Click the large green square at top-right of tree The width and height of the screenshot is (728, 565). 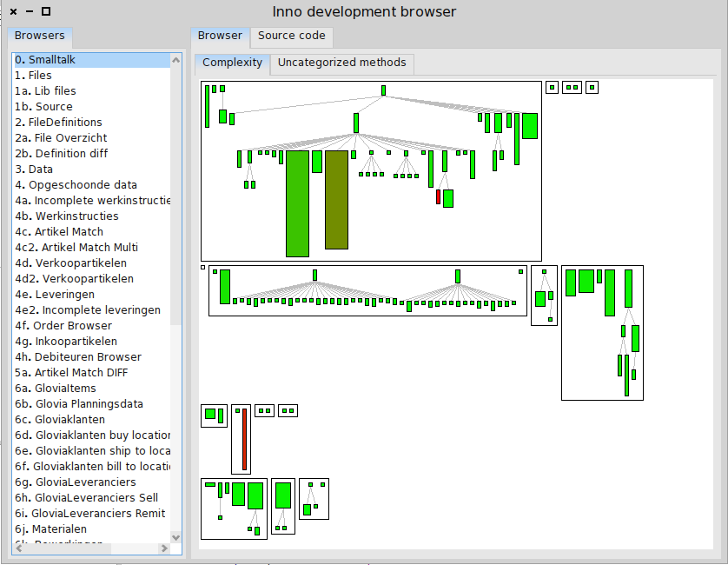pos(529,126)
